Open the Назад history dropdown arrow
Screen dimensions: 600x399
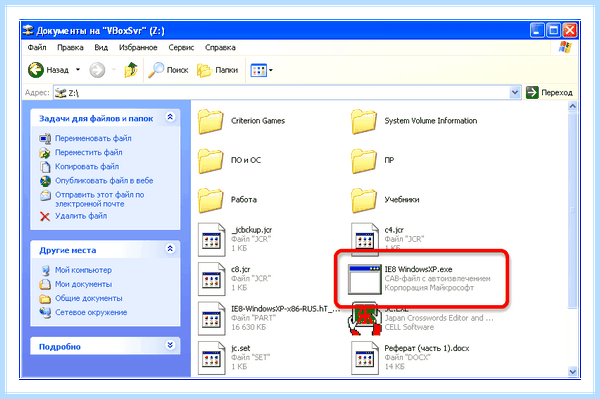click(78, 70)
